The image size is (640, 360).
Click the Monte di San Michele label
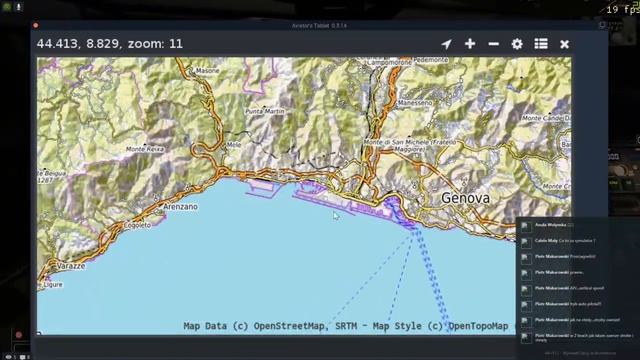coord(409,146)
